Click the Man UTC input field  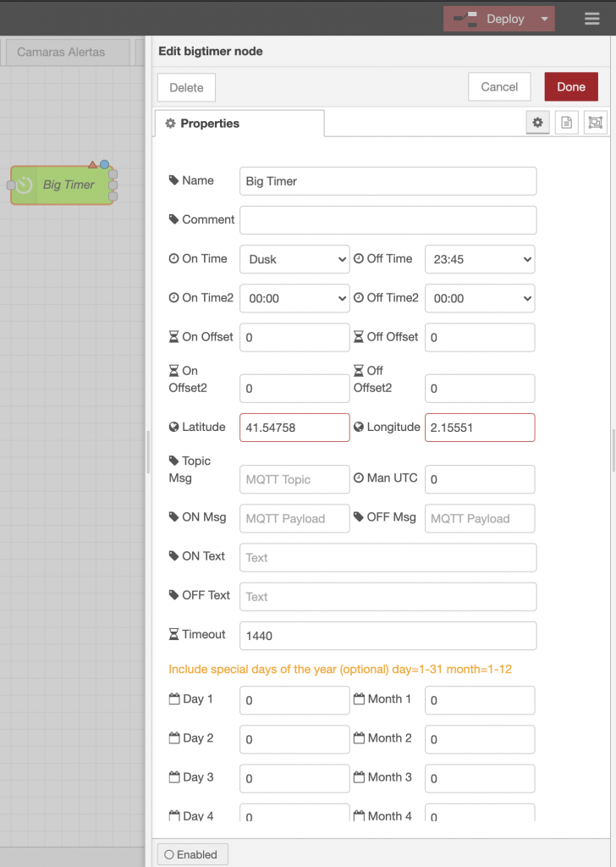[x=480, y=479]
